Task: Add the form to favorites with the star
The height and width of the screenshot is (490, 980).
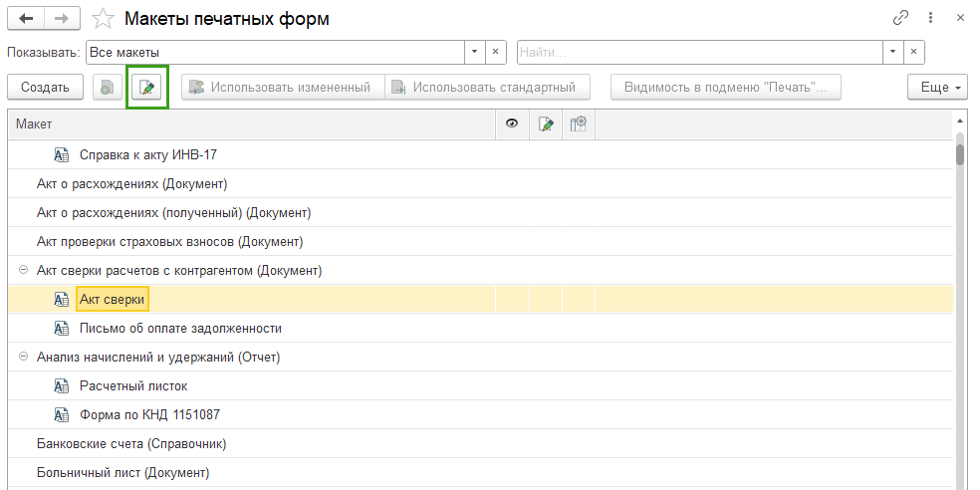Action: coord(104,19)
